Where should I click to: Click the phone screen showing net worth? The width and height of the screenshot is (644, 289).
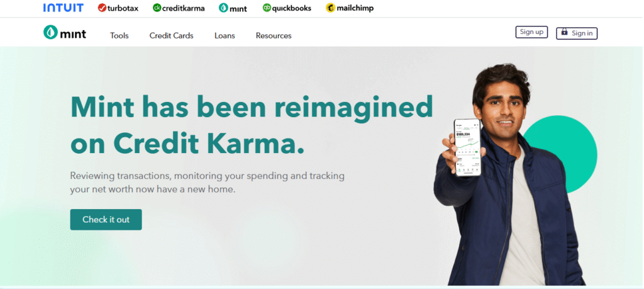point(467,147)
